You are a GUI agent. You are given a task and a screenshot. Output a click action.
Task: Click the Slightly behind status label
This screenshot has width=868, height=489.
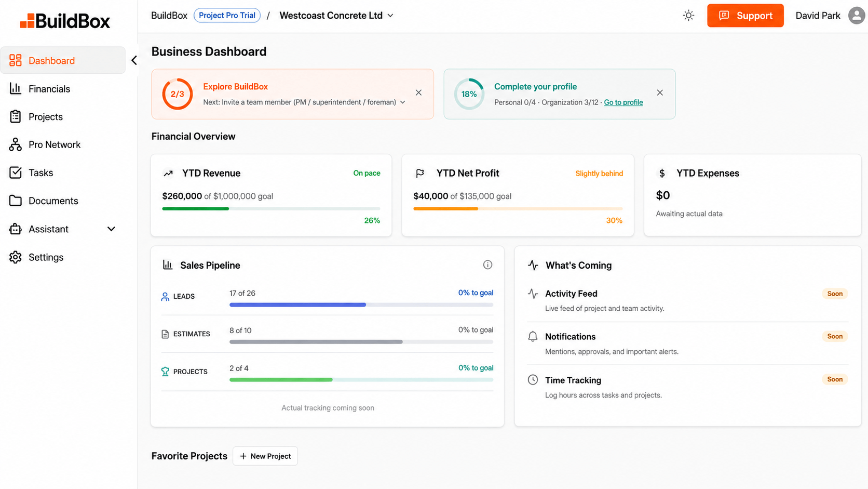(599, 173)
